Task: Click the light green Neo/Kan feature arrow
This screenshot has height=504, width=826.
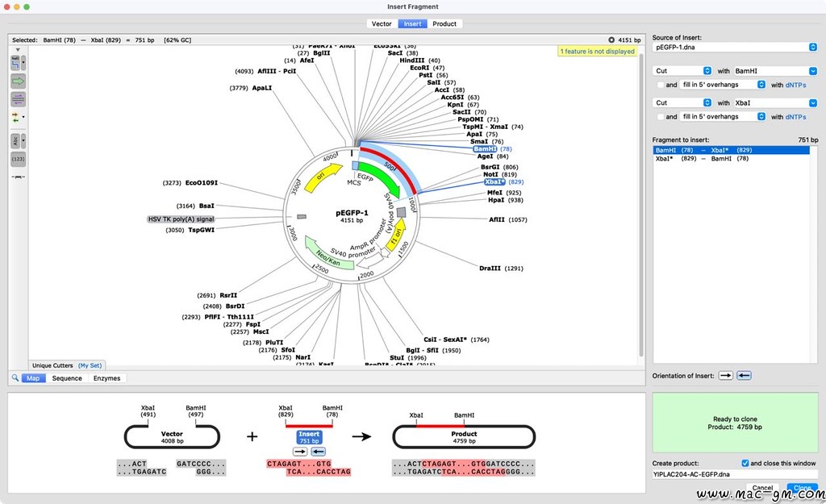Action: tap(327, 255)
